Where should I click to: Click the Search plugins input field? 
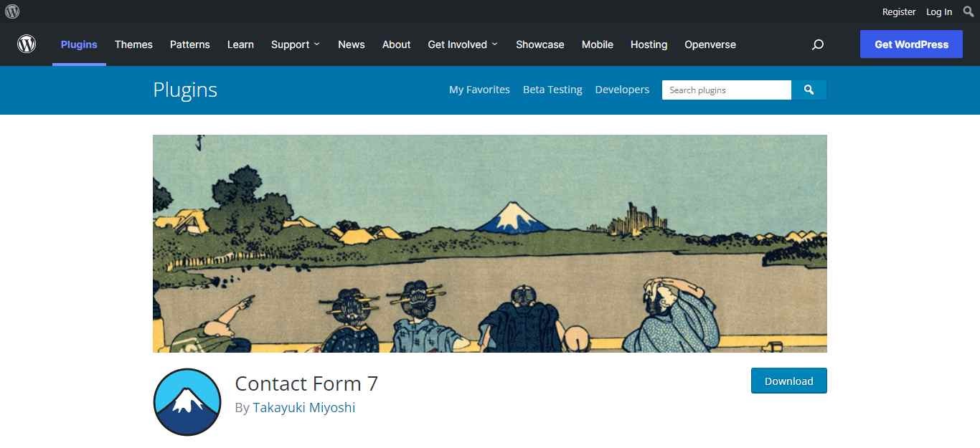(x=726, y=90)
